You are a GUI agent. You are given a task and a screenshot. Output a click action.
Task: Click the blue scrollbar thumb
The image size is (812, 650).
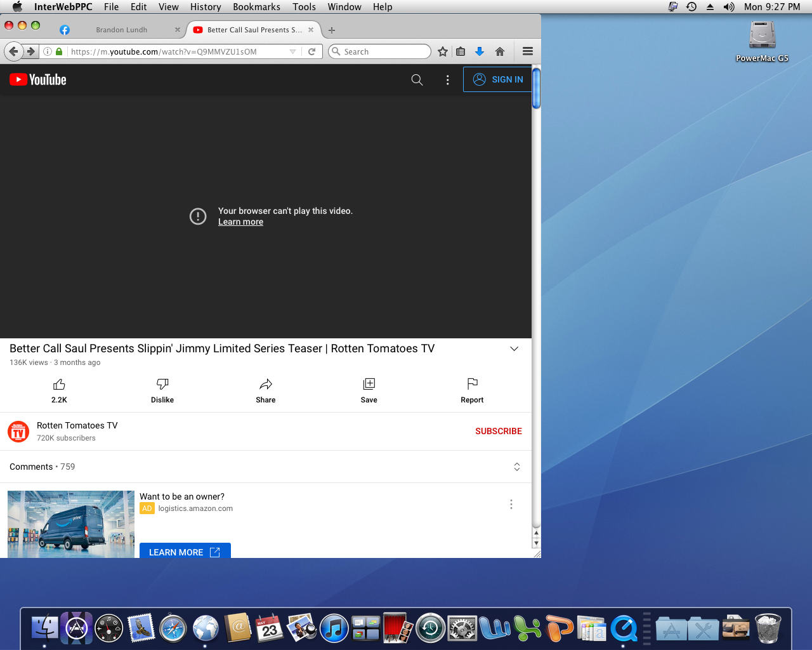536,89
